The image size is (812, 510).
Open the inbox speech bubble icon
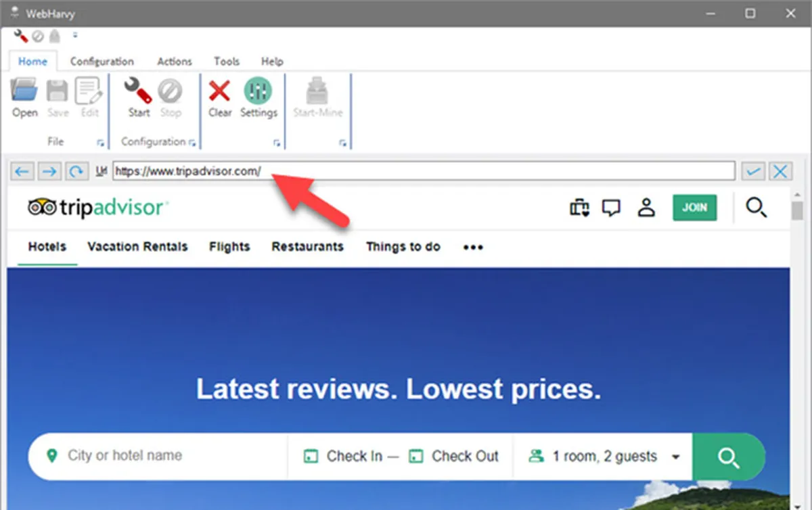tap(611, 208)
